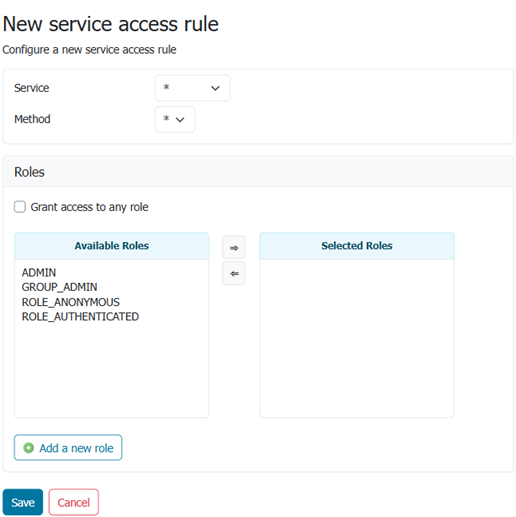Click the Available Roles header

click(112, 246)
